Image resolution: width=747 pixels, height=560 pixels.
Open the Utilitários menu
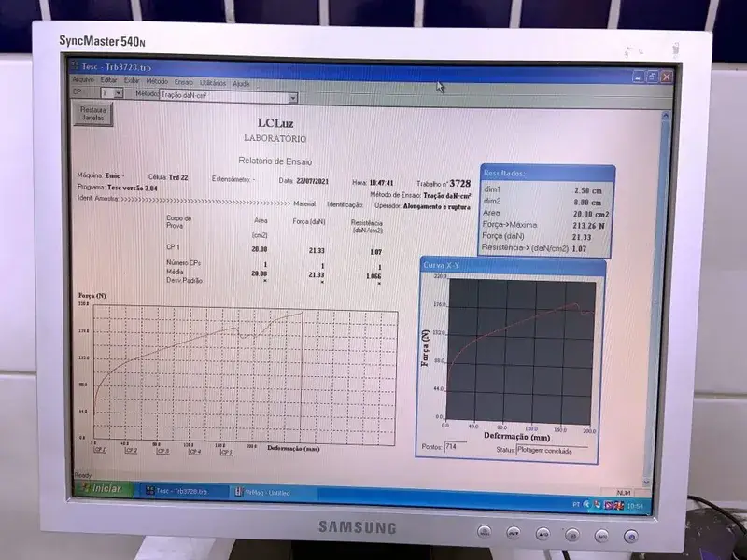(x=213, y=82)
